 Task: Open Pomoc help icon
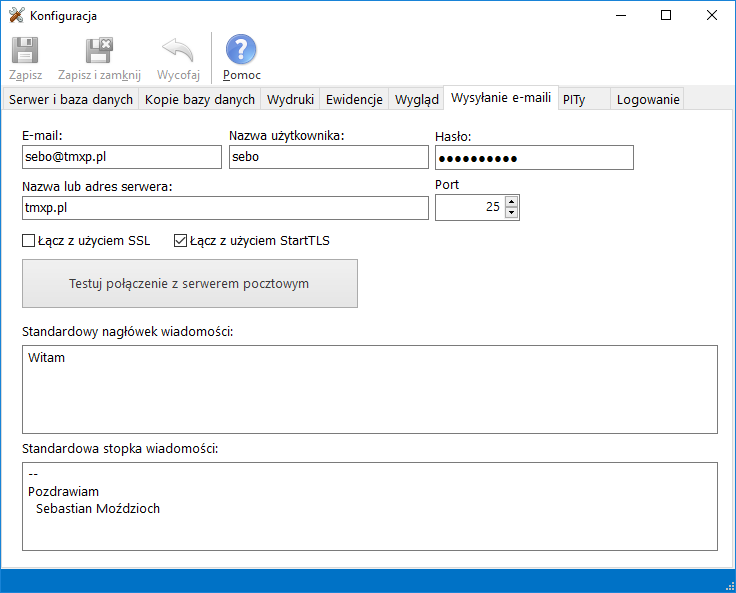[x=241, y=49]
